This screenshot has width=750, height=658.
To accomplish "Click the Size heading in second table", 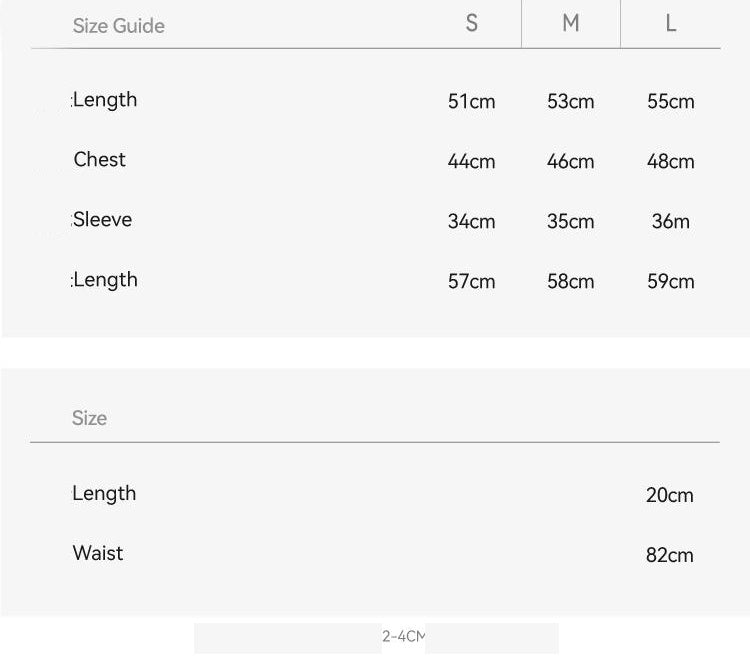I will pyautogui.click(x=89, y=418).
